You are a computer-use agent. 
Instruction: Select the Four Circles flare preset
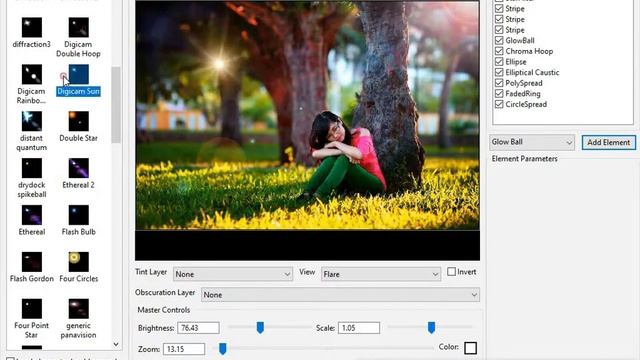pyautogui.click(x=78, y=262)
